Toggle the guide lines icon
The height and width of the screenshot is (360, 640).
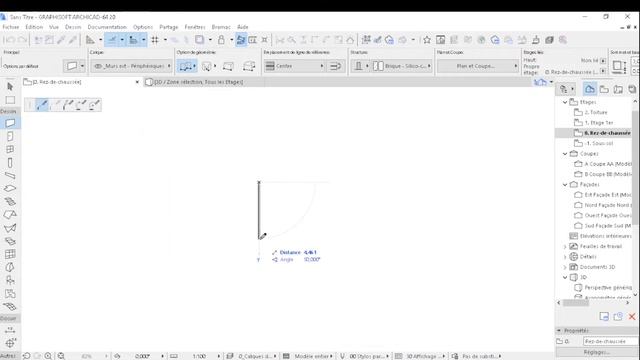(111, 40)
